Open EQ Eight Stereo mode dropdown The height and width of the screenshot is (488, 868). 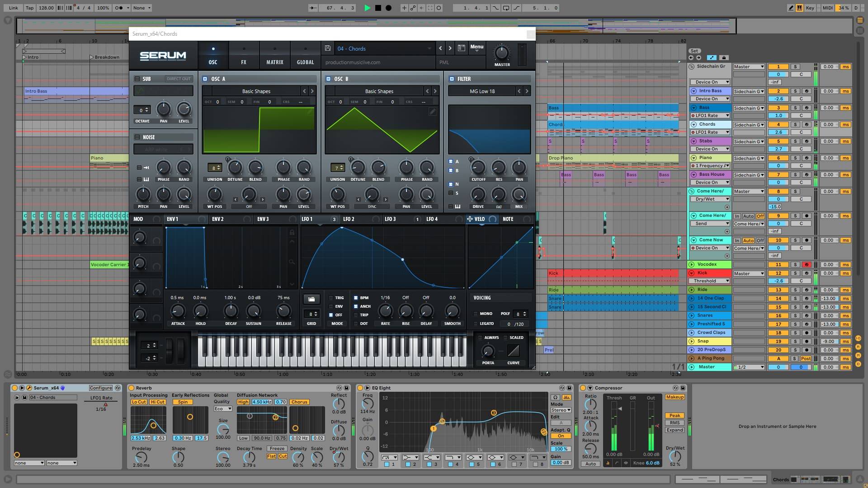[561, 410]
